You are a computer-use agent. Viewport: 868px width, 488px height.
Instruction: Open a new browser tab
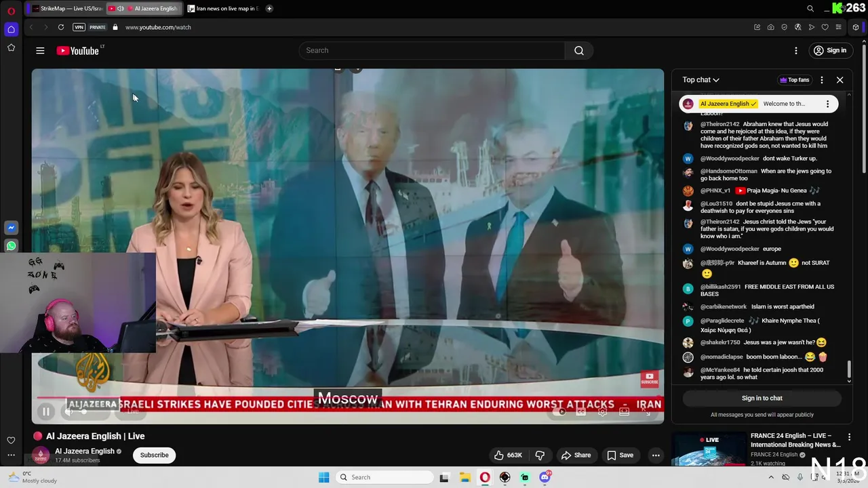tap(269, 9)
